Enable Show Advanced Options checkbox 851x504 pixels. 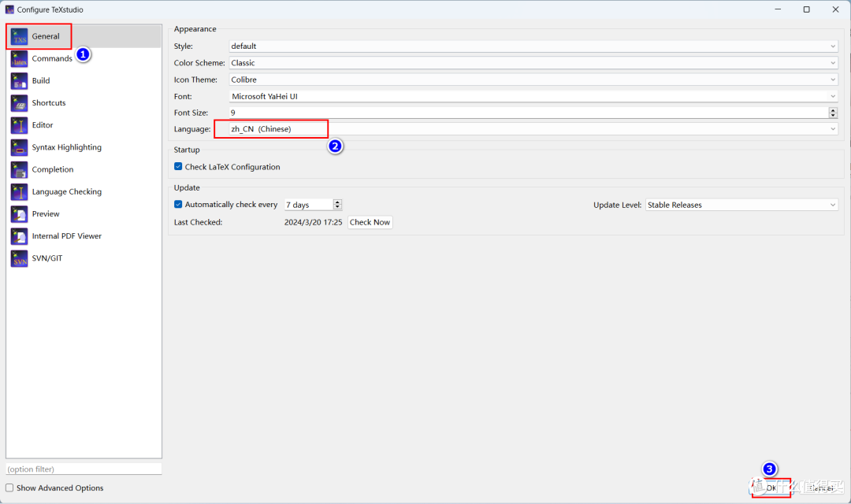click(9, 487)
